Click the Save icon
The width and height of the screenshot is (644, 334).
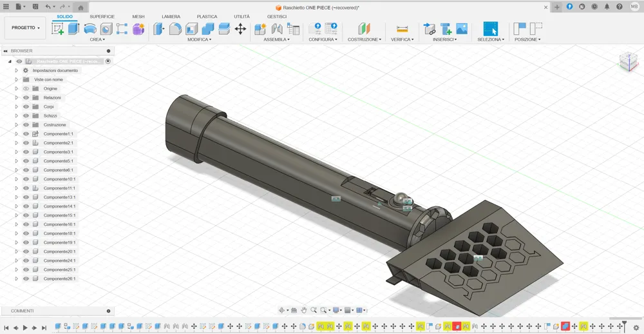[x=35, y=7]
